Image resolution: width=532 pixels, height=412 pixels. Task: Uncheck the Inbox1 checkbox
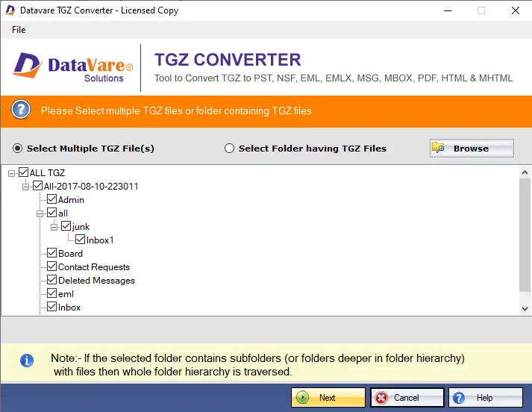click(81, 240)
